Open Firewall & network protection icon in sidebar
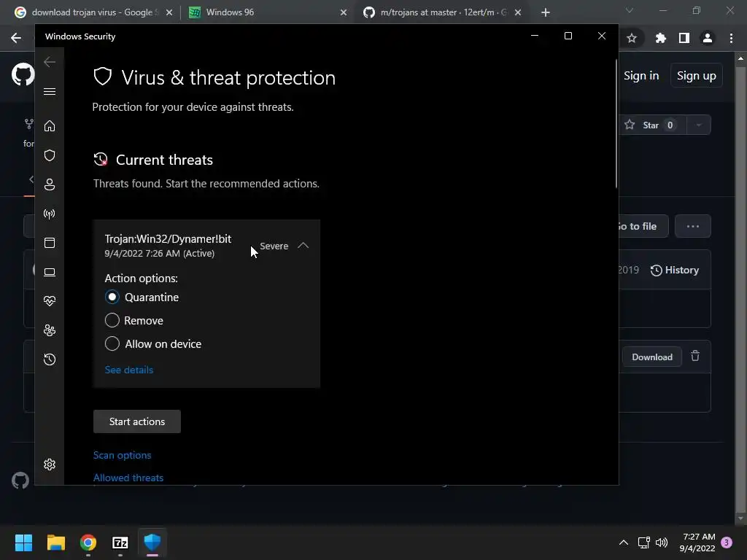 point(50,214)
